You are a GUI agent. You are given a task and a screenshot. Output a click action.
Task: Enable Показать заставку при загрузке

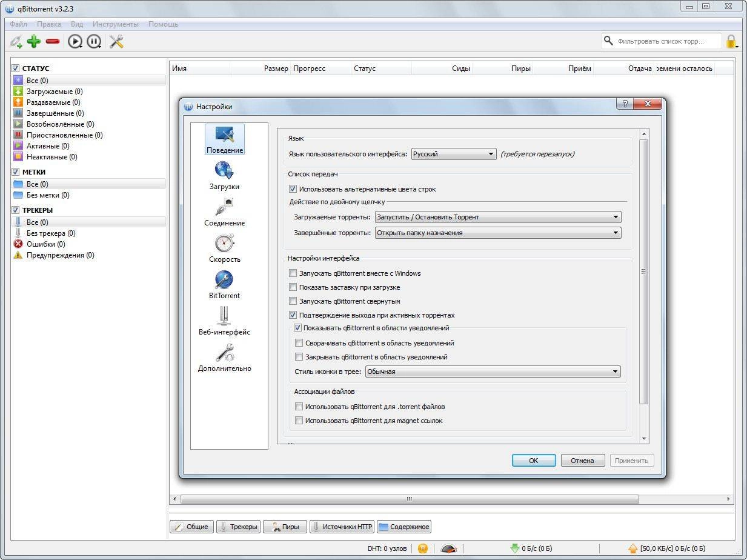coord(293,287)
